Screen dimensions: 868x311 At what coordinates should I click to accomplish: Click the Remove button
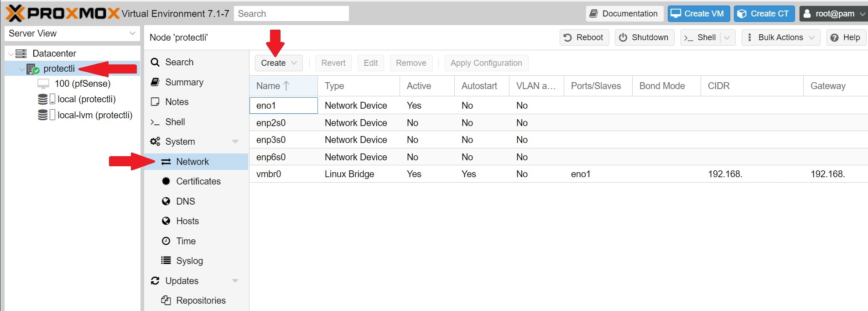pos(411,63)
